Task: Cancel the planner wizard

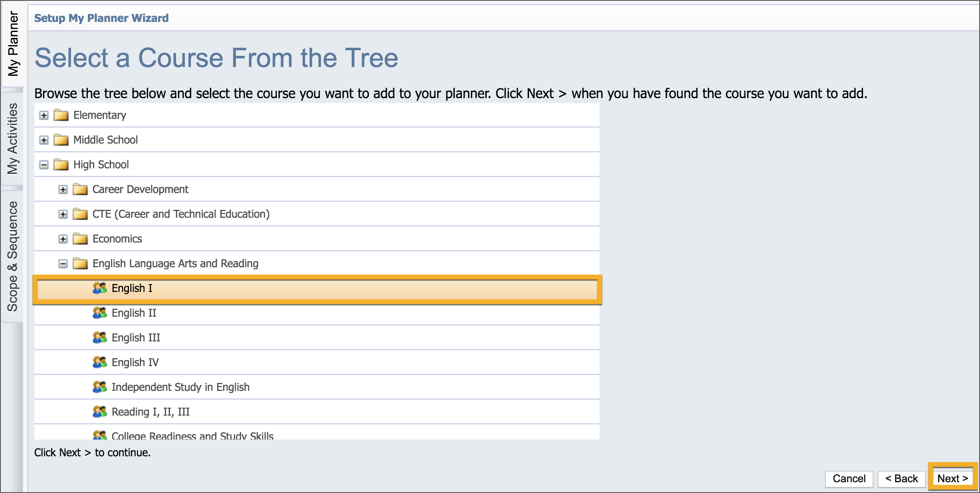Action: tap(849, 479)
